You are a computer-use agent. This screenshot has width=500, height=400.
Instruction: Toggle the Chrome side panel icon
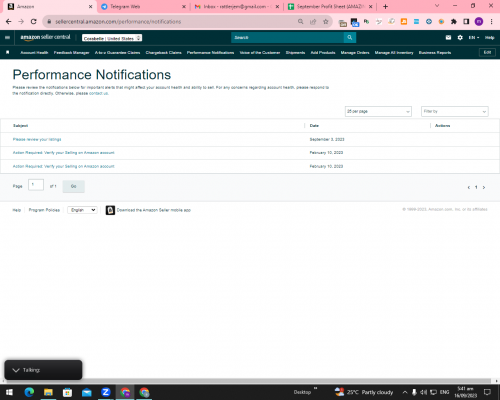point(466,22)
